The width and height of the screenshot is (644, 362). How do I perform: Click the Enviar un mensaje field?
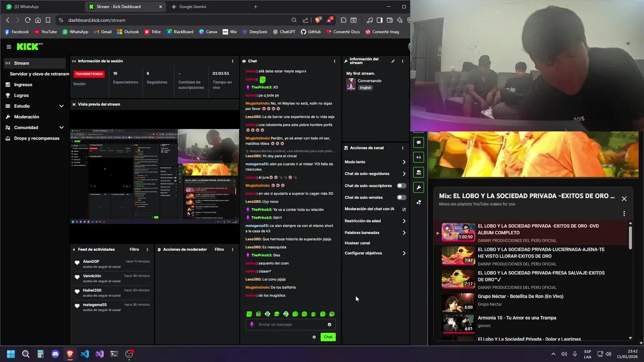coord(291,324)
